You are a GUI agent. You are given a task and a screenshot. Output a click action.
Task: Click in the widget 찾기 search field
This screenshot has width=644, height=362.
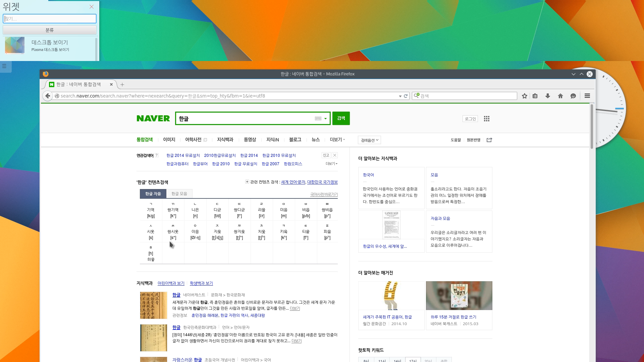(x=50, y=19)
